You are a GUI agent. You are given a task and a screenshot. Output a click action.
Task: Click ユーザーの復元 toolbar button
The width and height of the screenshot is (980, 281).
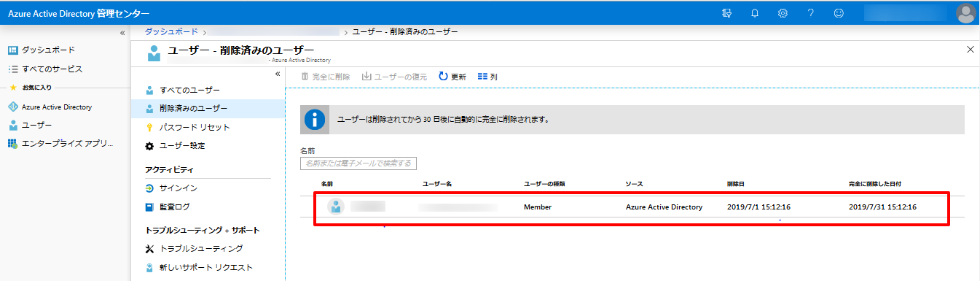(x=394, y=77)
